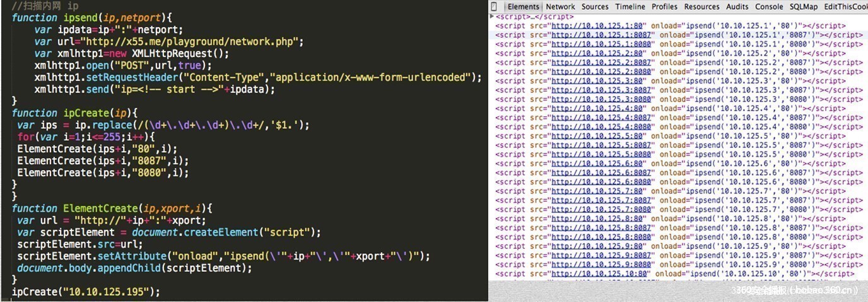Viewport: 868px width, 302px height.
Task: Visit the http://10.10.125.8:80 link
Action: point(597,219)
